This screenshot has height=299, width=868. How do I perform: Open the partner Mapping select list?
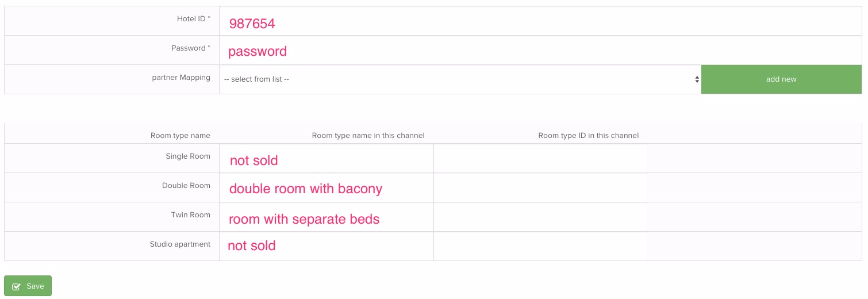pos(460,79)
